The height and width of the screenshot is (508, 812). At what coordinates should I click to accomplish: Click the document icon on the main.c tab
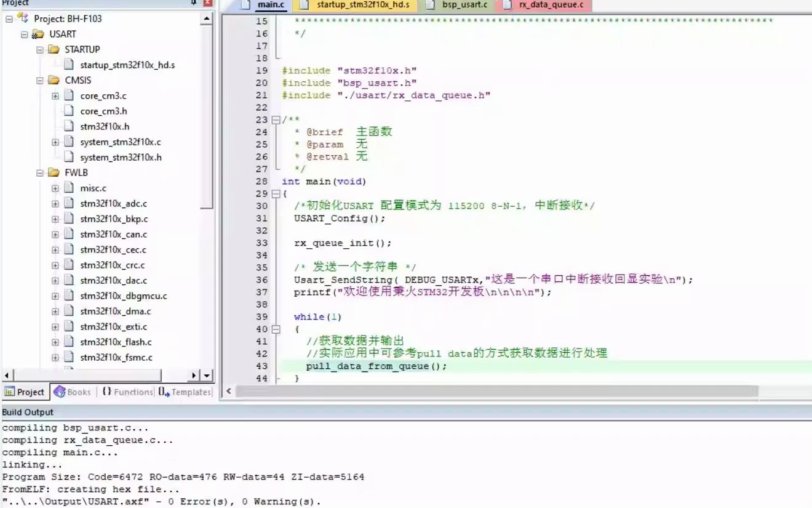tap(247, 5)
